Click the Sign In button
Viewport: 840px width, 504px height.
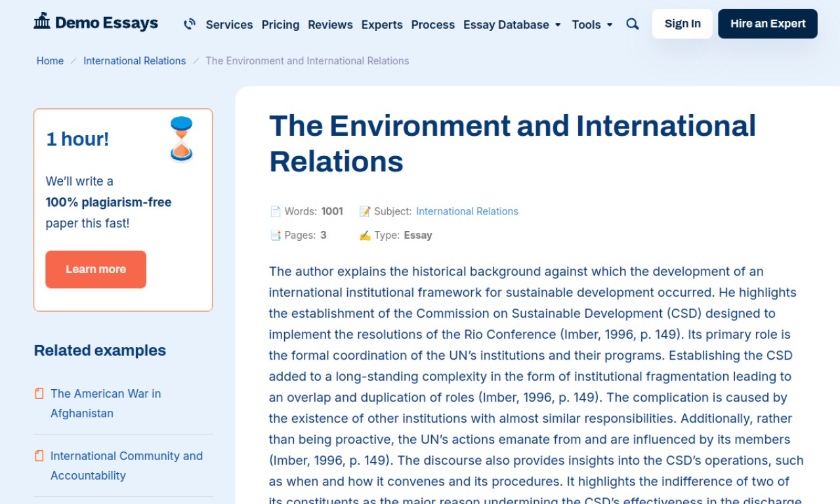[x=682, y=24]
